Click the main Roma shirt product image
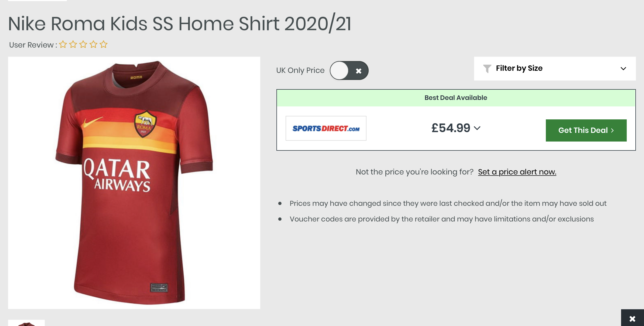 point(134,183)
